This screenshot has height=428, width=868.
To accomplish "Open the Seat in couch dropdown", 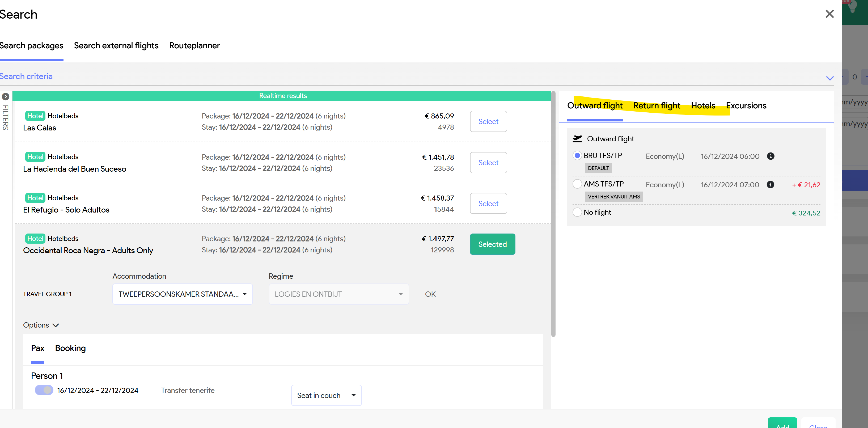I will click(326, 395).
